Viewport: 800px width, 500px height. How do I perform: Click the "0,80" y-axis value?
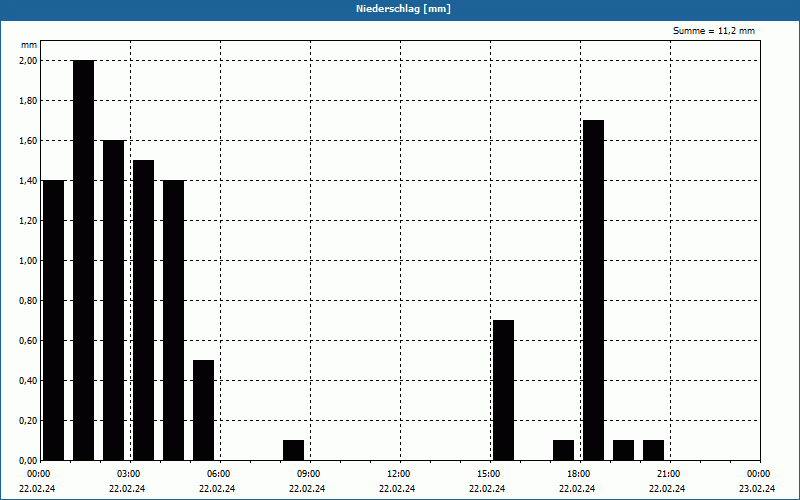click(29, 301)
